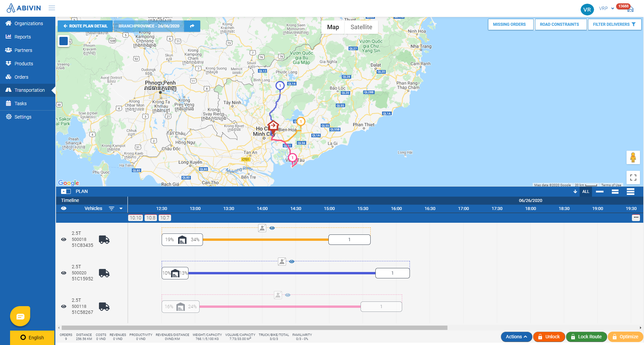Expand the VRP user dropdown
The height and width of the screenshot is (345, 644).
[606, 9]
